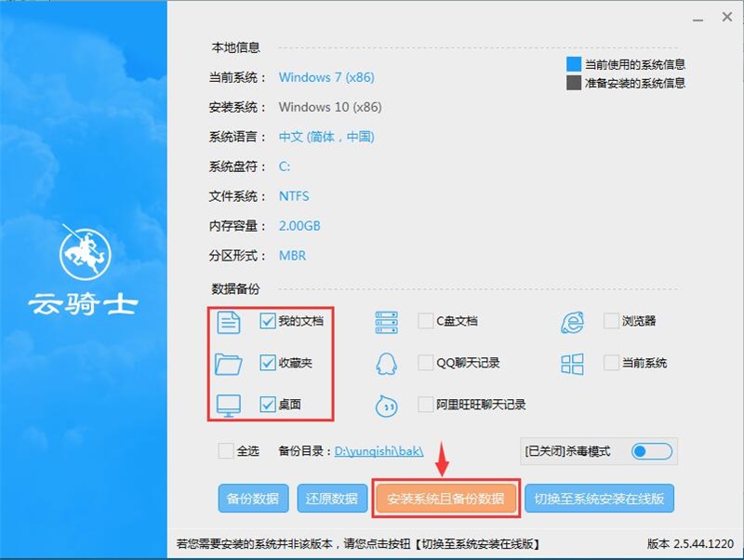Click the C: system drive value
Image resolution: width=744 pixels, height=560 pixels.
pyautogui.click(x=285, y=167)
